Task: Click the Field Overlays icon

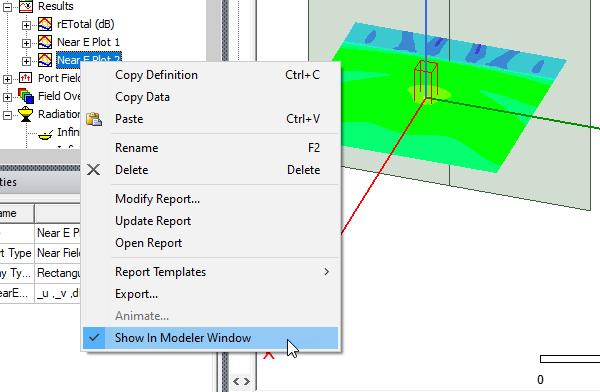Action: tap(26, 96)
